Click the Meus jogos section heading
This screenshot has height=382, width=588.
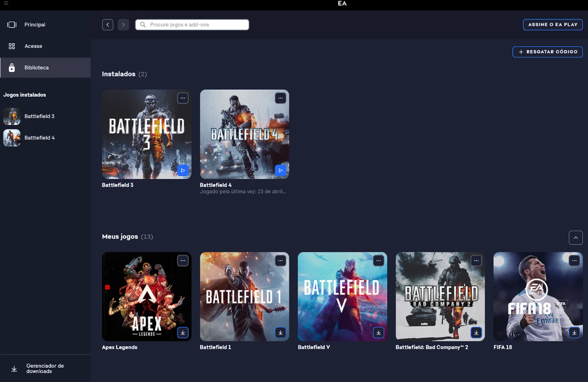pos(120,237)
